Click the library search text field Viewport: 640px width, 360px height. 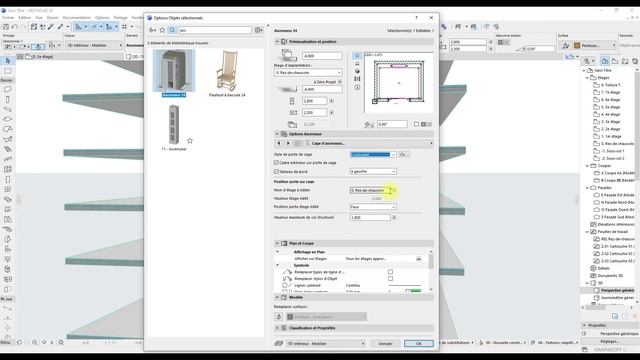[x=216, y=30]
